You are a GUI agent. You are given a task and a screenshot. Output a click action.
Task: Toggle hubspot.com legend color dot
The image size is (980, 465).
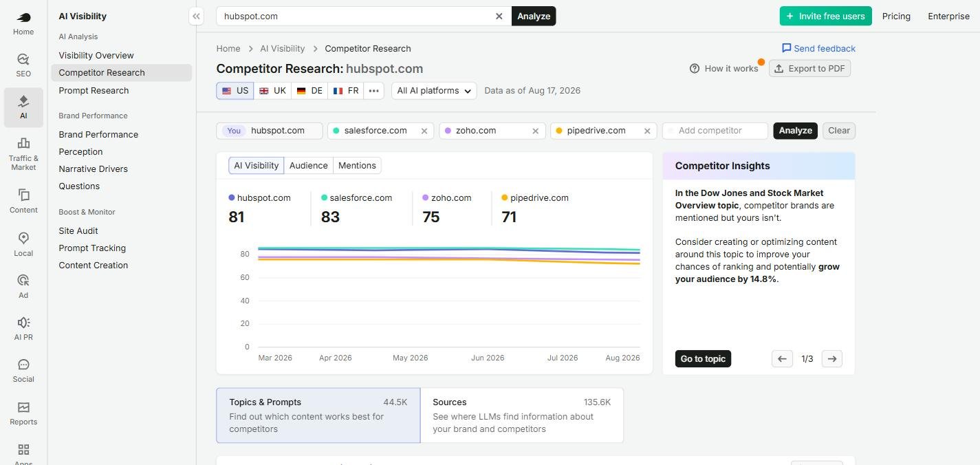point(232,198)
